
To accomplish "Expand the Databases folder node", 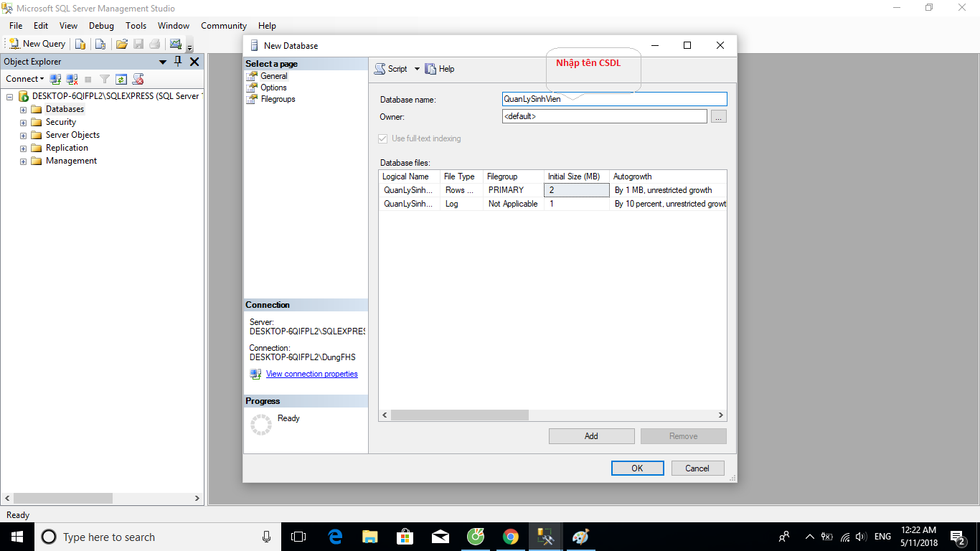I will [23, 109].
